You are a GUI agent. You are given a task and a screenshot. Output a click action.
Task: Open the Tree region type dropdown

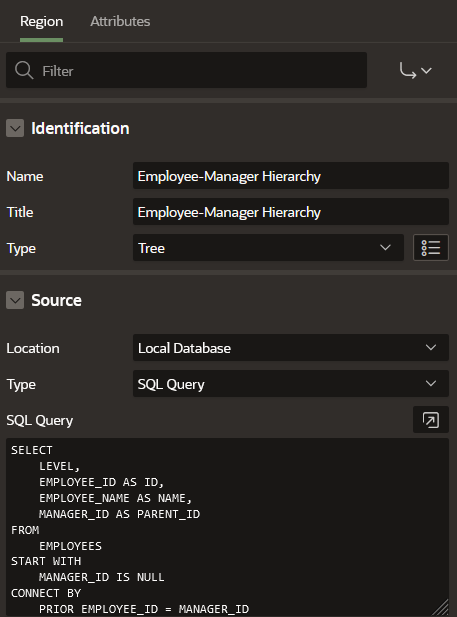click(268, 248)
